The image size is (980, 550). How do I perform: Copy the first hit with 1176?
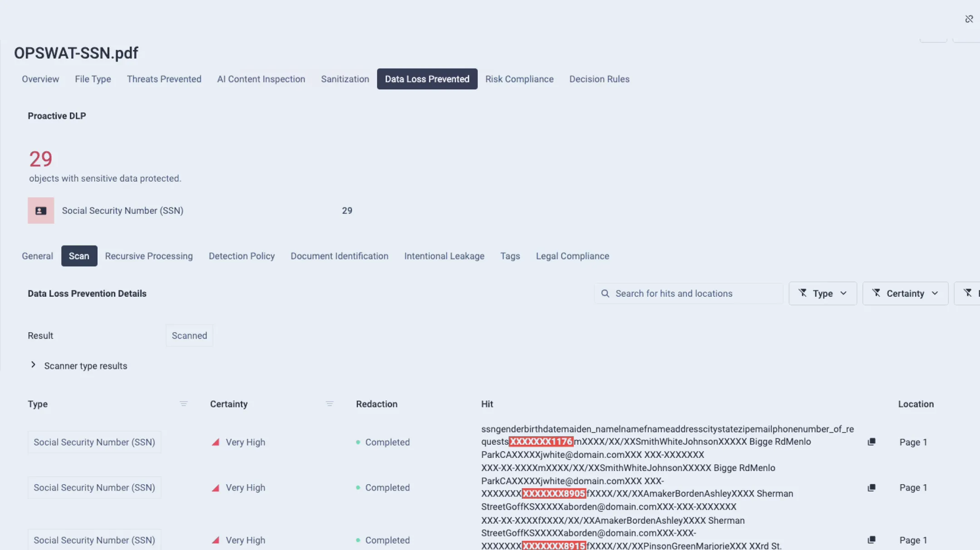point(872,442)
